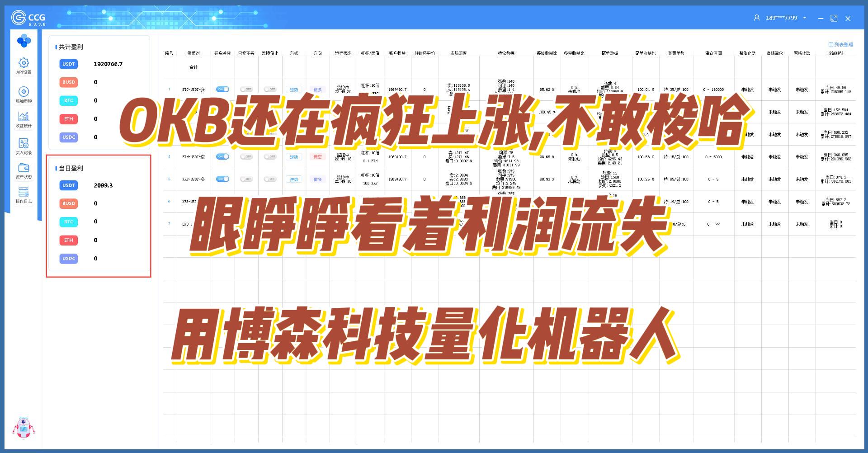The image size is (868, 453).
Task: Click the CCG logo in title bar
Action: (x=28, y=18)
